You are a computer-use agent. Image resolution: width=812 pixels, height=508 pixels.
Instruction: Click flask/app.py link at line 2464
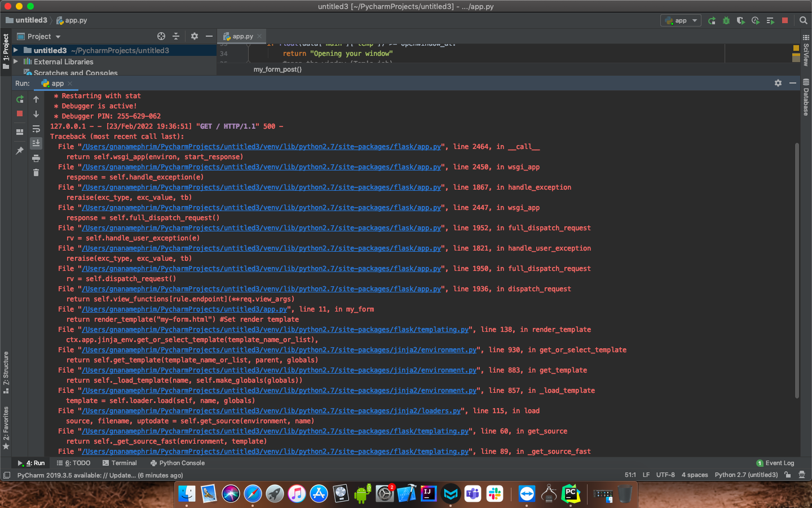click(x=262, y=147)
